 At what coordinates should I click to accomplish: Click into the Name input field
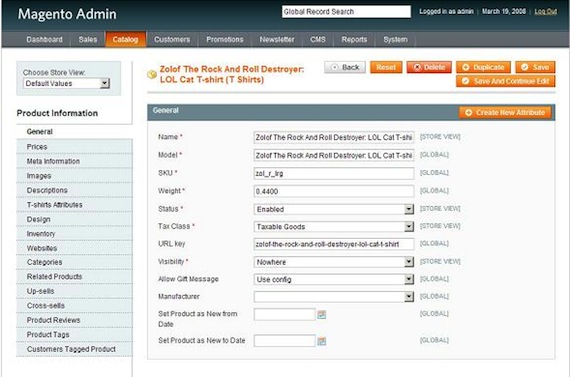point(334,137)
